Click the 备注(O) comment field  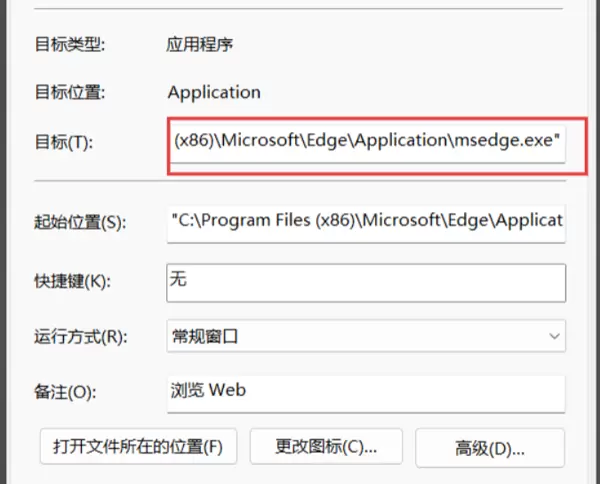[367, 392]
